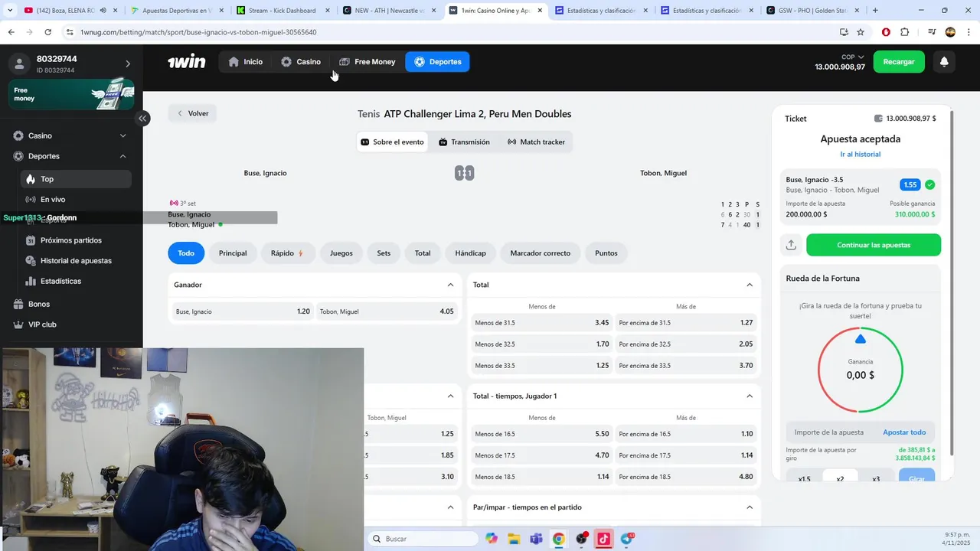Click the Volver back button

pyautogui.click(x=193, y=113)
